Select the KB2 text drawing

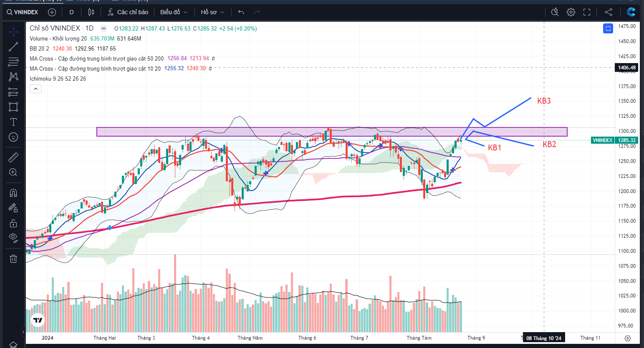click(x=549, y=144)
